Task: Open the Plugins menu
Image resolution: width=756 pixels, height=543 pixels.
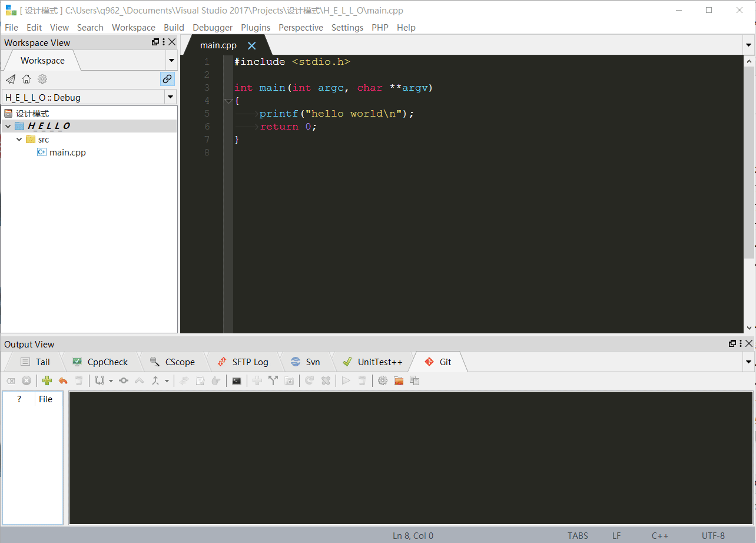Action: coord(255,27)
